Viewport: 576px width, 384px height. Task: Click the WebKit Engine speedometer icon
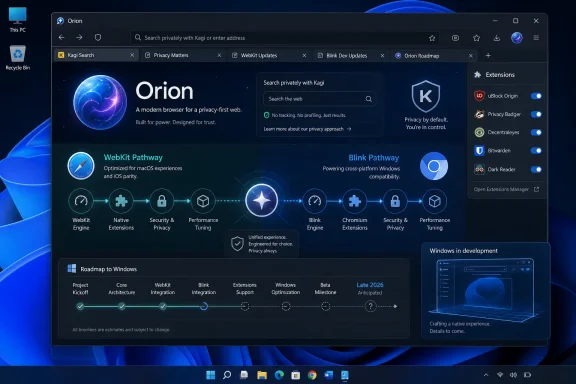(81, 201)
